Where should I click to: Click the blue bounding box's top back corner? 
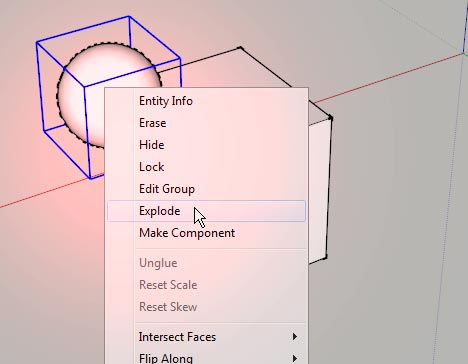point(129,16)
